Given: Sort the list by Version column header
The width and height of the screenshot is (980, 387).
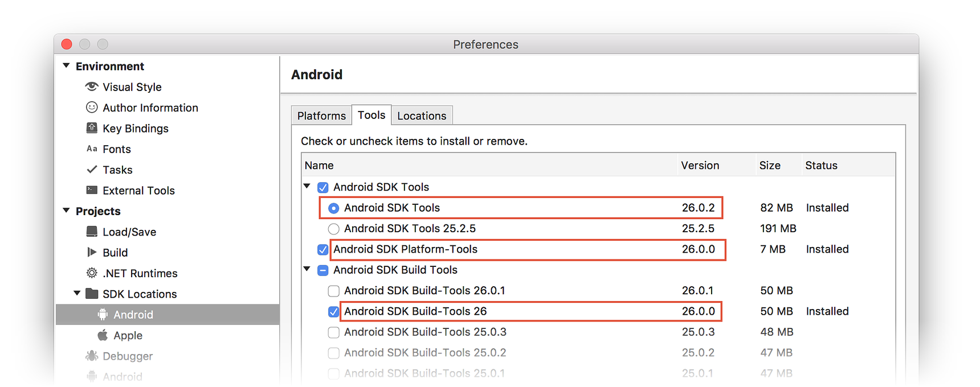Looking at the screenshot, I should click(x=700, y=166).
